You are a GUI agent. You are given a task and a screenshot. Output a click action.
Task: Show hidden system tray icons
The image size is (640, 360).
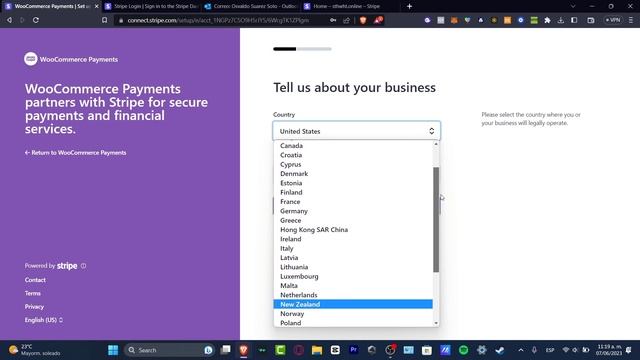[x=521, y=350]
